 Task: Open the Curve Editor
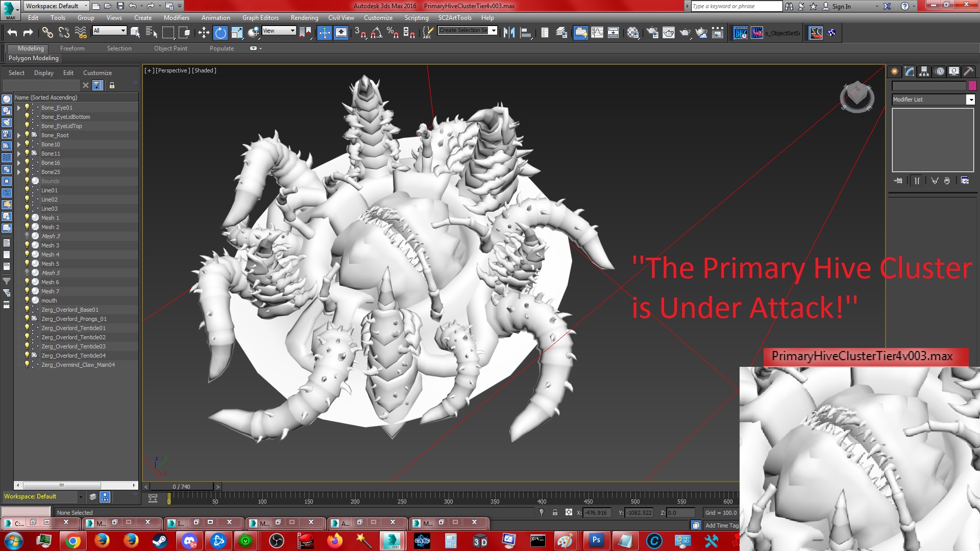tap(597, 33)
